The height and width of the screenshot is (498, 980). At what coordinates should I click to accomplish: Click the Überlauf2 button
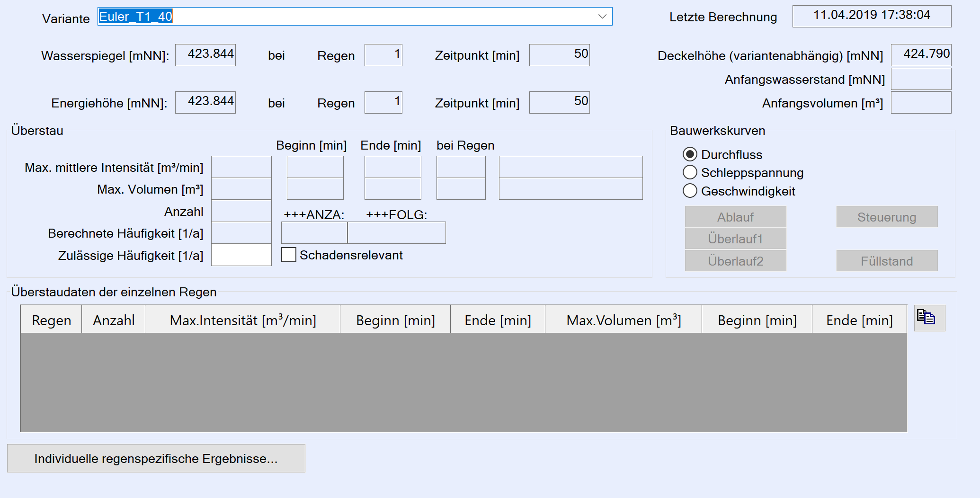coord(735,261)
